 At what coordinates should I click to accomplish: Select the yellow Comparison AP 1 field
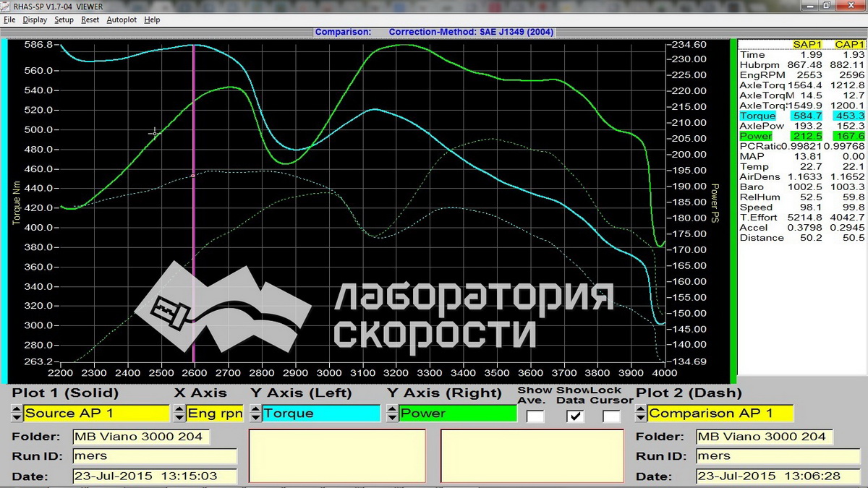pos(720,414)
